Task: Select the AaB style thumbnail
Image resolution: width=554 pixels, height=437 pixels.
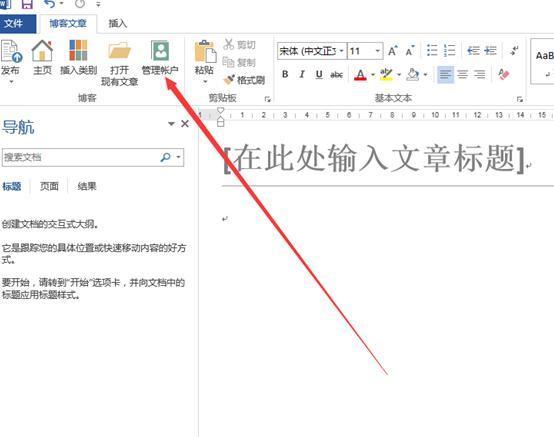Action: (x=543, y=61)
